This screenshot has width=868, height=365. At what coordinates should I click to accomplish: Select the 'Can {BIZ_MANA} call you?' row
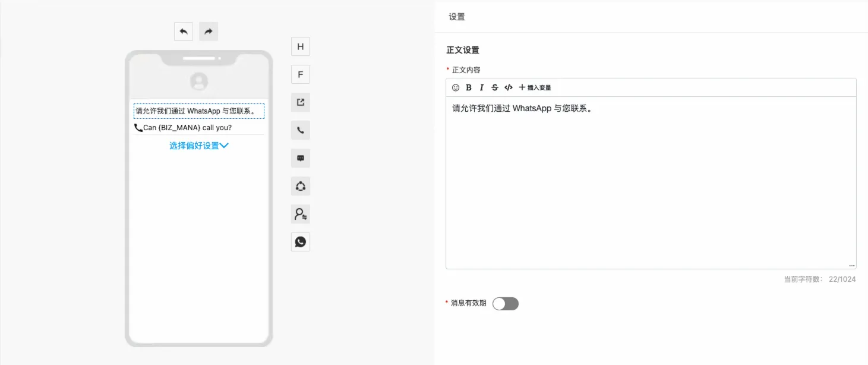point(199,127)
